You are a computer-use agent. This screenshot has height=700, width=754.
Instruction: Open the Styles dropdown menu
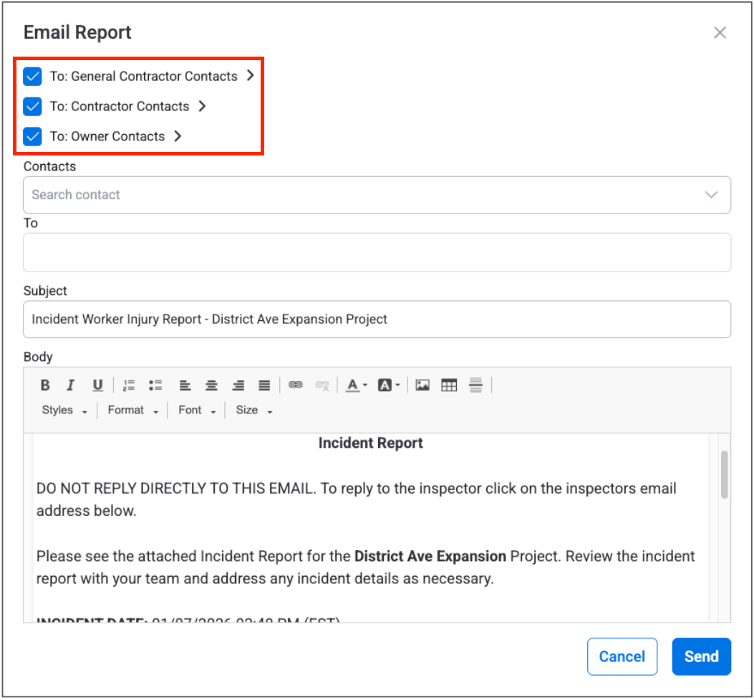(64, 411)
